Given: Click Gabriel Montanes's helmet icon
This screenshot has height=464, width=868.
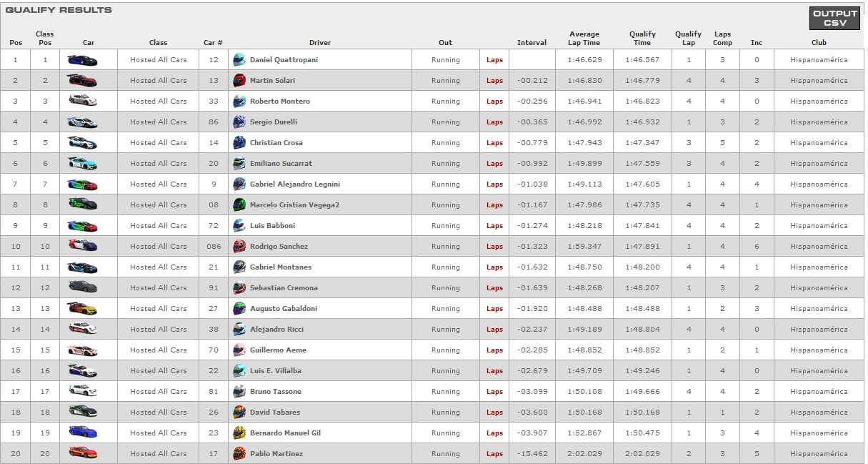Looking at the screenshot, I should point(239,267).
